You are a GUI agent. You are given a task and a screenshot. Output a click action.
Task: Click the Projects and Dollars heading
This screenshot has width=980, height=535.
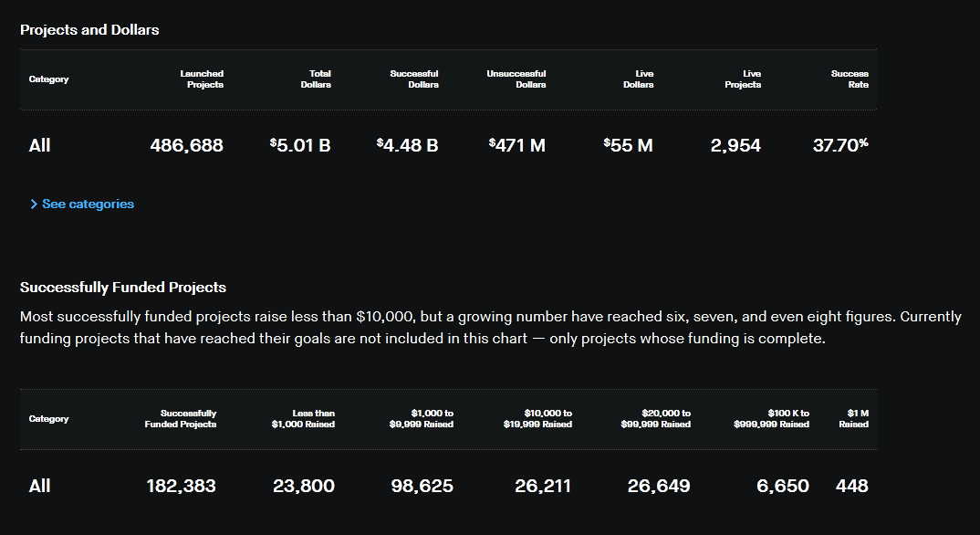[x=89, y=30]
